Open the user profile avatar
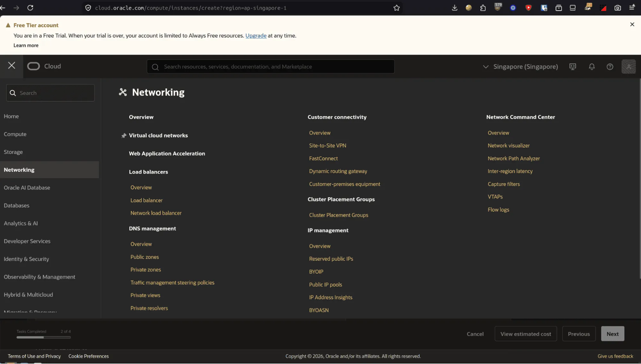Viewport: 641px width, 364px height. (628, 67)
